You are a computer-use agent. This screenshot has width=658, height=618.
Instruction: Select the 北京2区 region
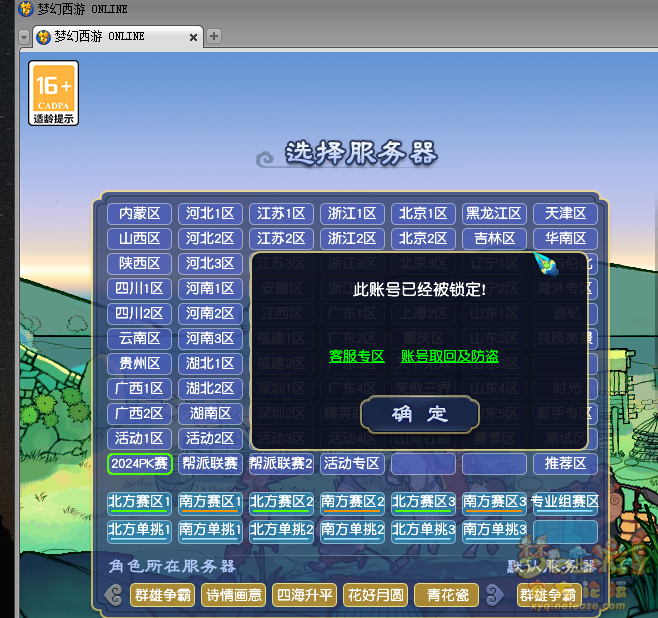click(423, 239)
